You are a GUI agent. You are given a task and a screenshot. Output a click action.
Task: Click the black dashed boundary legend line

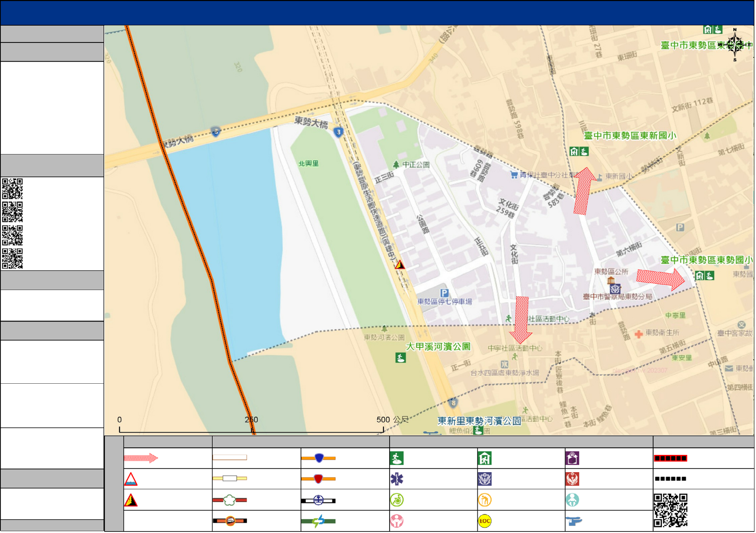671,479
